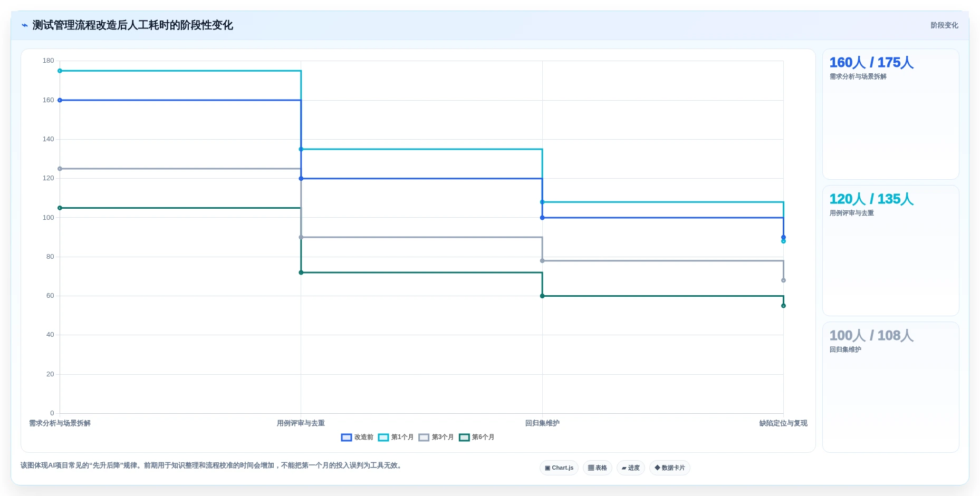This screenshot has height=496, width=980.
Task: Click the 回归集维护 card caption
Action: [x=846, y=350]
